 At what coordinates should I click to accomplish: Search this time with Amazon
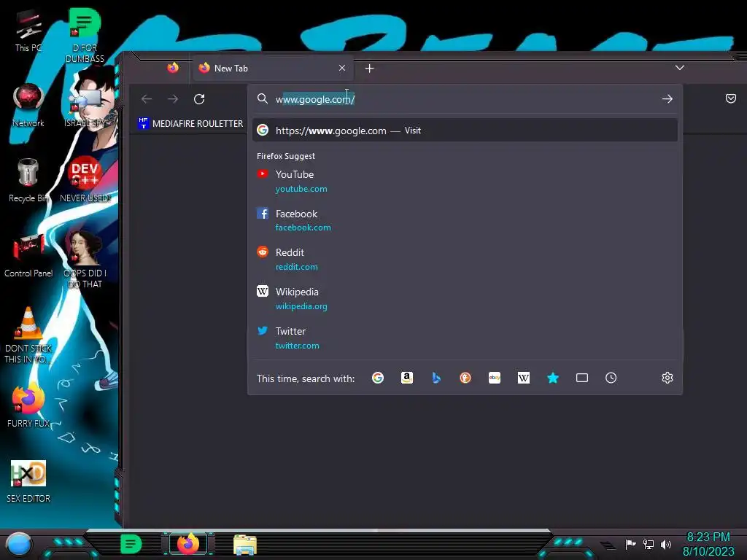(x=407, y=378)
